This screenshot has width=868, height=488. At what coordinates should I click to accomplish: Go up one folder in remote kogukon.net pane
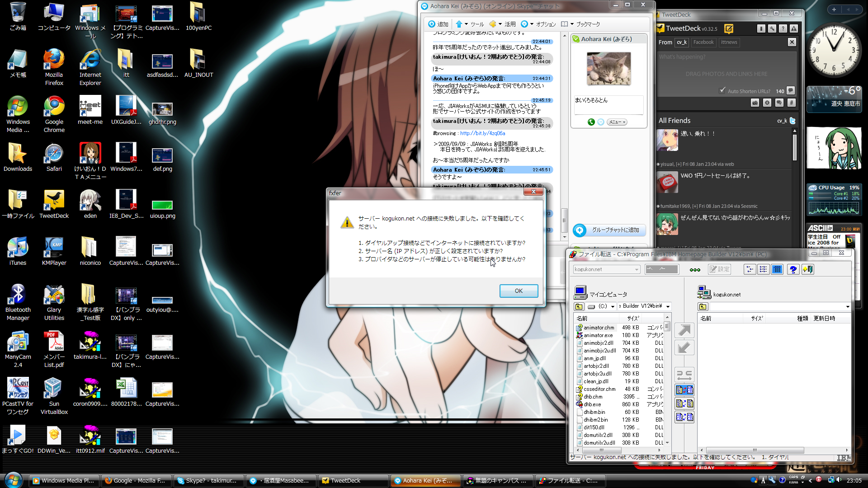click(703, 306)
